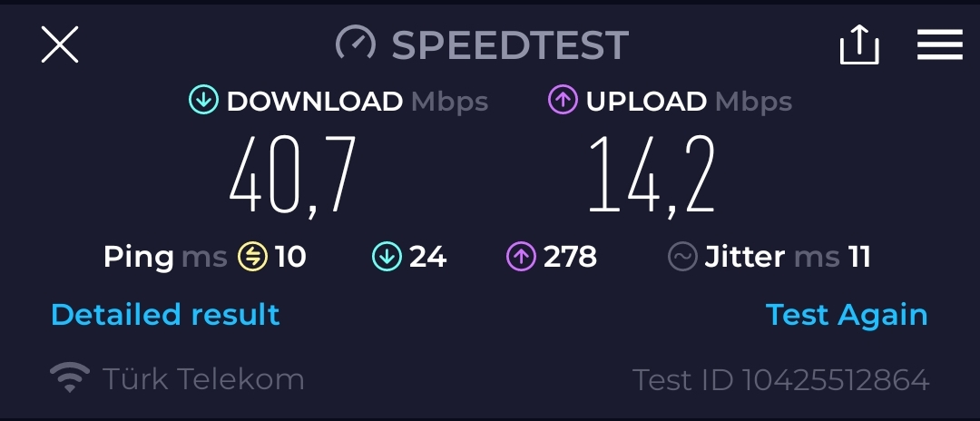Tap the share/export icon

pos(859,44)
